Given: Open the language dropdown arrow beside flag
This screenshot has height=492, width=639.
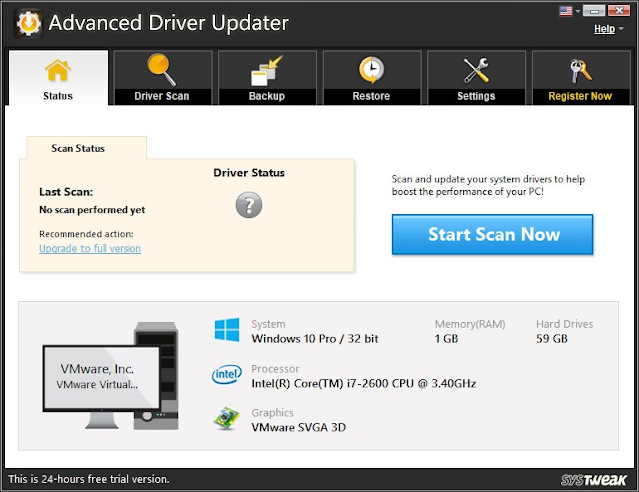Looking at the screenshot, I should [577, 11].
